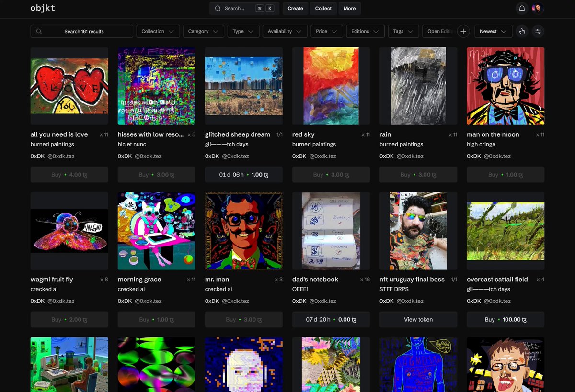Open the Availability filter dropdown
575x392 pixels.
click(285, 31)
